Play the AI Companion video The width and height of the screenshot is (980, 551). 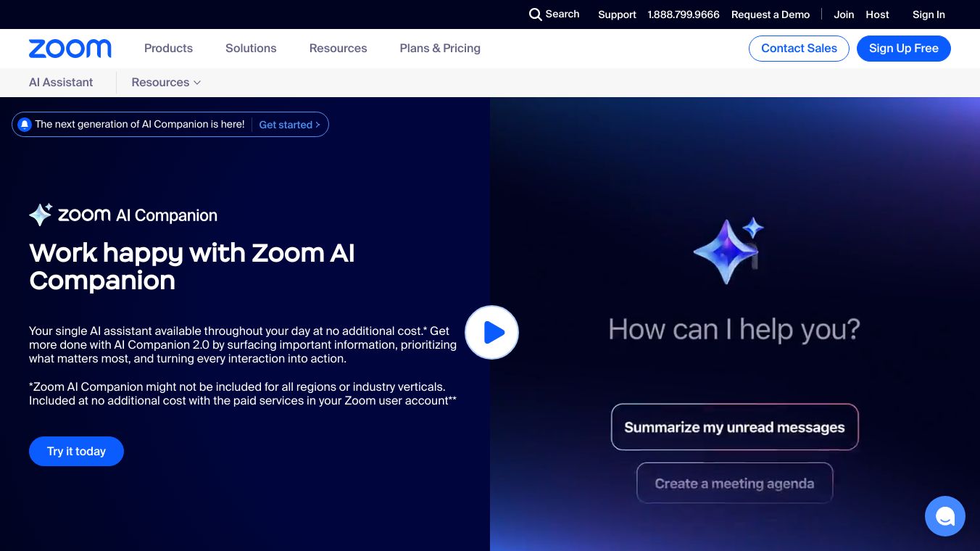491,333
